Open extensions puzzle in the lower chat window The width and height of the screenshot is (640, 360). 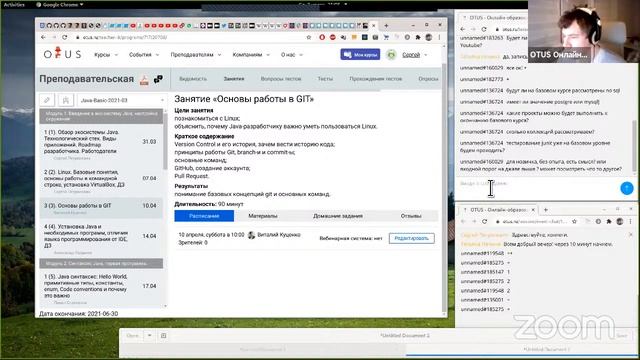pyautogui.click(x=609, y=221)
